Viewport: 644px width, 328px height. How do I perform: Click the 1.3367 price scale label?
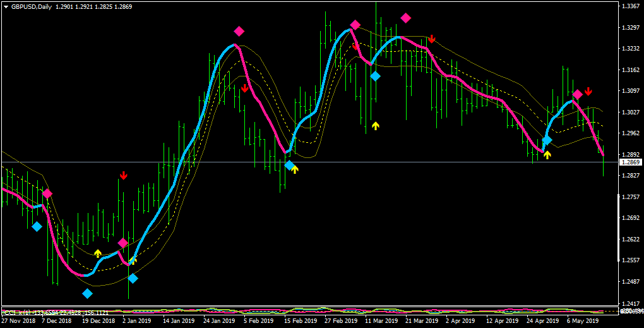629,6
